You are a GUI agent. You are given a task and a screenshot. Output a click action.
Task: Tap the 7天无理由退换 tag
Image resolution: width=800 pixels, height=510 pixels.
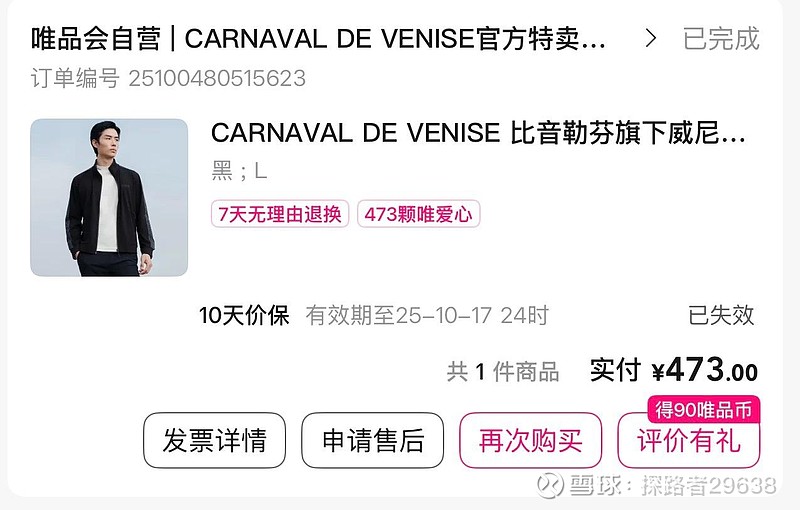pos(280,214)
